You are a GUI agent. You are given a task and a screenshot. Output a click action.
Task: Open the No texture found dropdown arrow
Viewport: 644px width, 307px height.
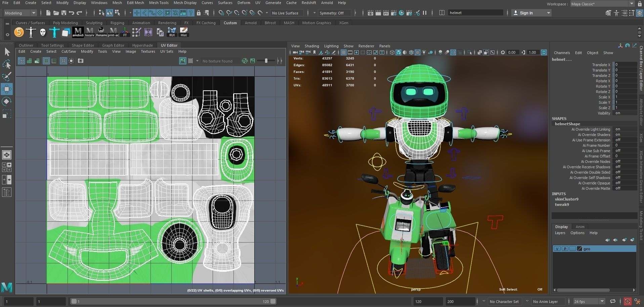(x=197, y=61)
